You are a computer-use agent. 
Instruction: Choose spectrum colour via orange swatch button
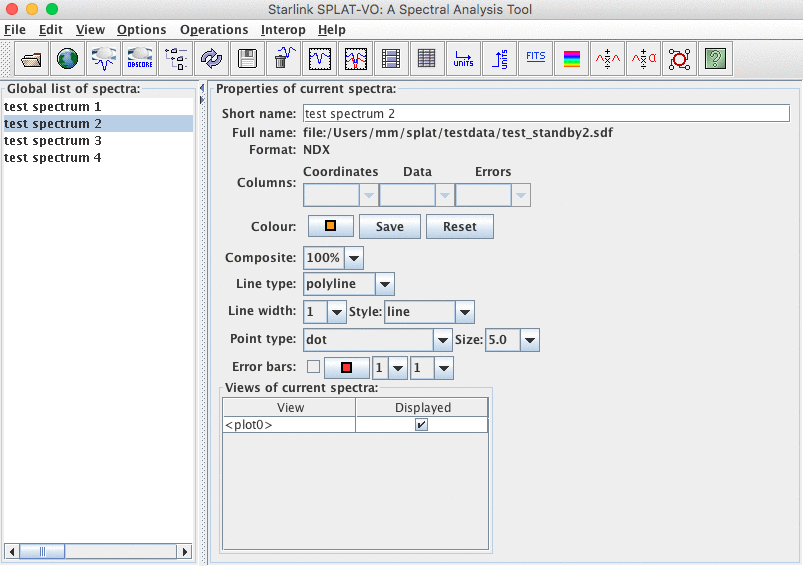tap(331, 226)
